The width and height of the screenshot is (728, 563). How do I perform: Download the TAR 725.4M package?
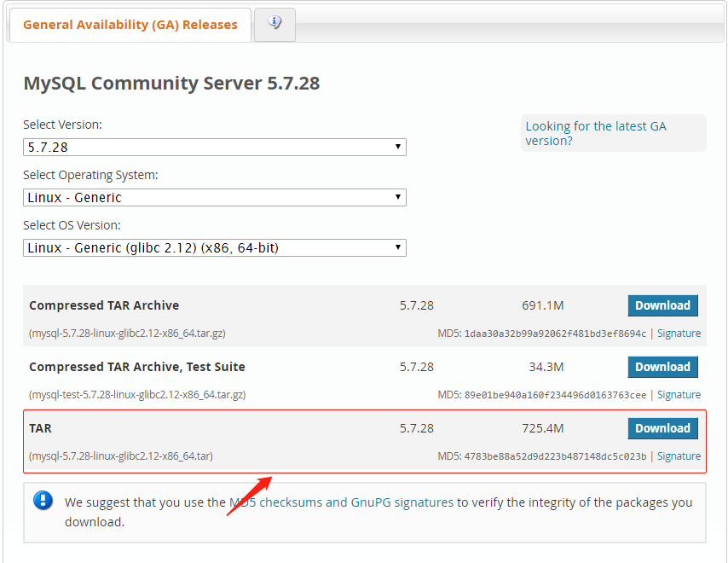pyautogui.click(x=662, y=428)
